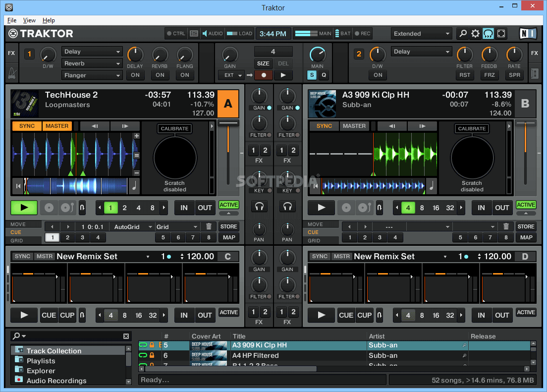The width and height of the screenshot is (547, 392).
Task: Click Deck A cue button icon
Action: point(49,208)
